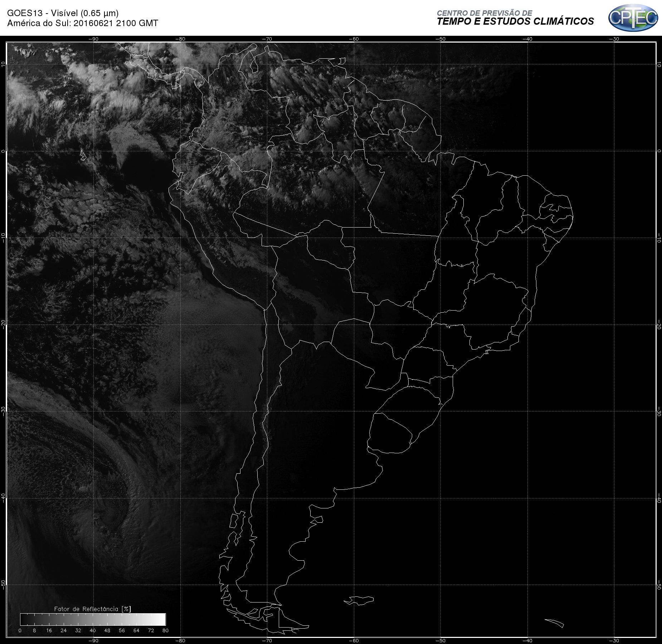This screenshot has height=644, width=662.
Task: Click the Falkland Islands outline
Action: point(359,600)
